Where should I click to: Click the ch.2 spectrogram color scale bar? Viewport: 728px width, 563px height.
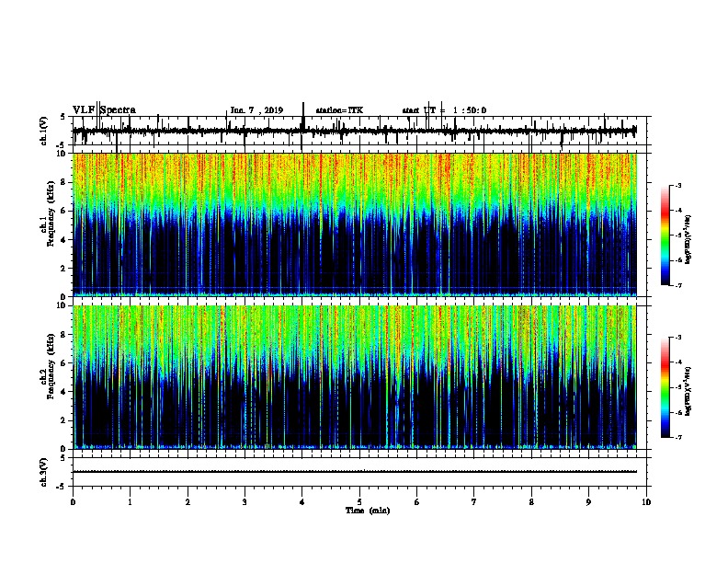pyautogui.click(x=665, y=387)
